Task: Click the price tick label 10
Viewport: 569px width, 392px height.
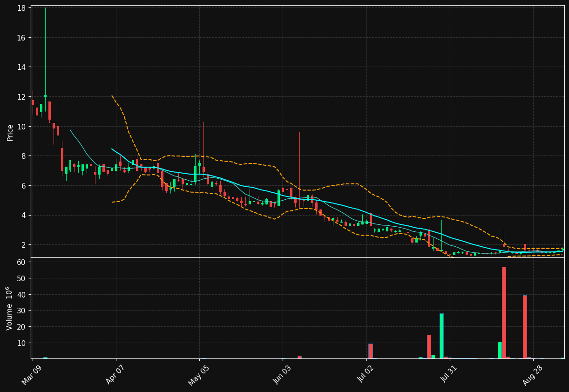Action: (21, 127)
